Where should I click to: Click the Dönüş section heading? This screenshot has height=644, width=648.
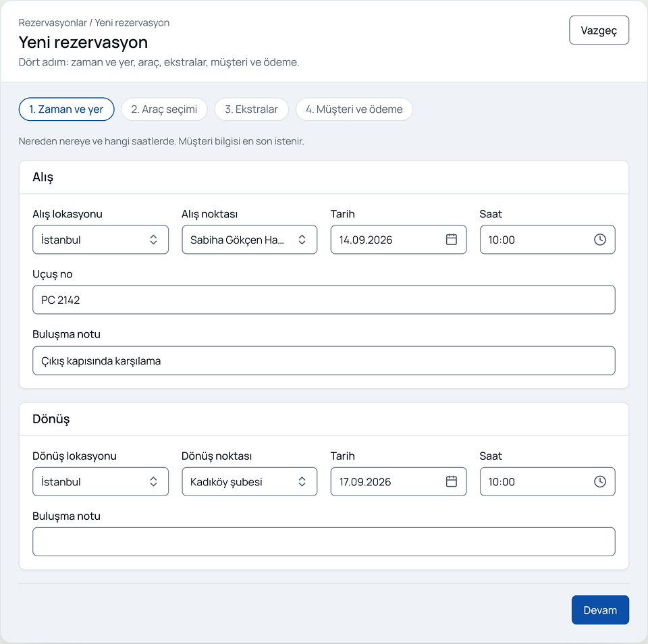51,419
